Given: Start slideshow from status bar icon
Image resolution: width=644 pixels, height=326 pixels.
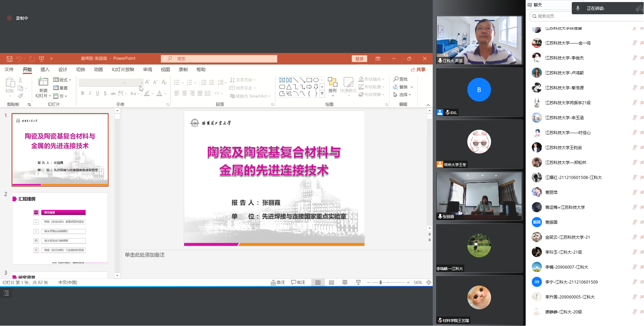Looking at the screenshot, I should (358, 283).
